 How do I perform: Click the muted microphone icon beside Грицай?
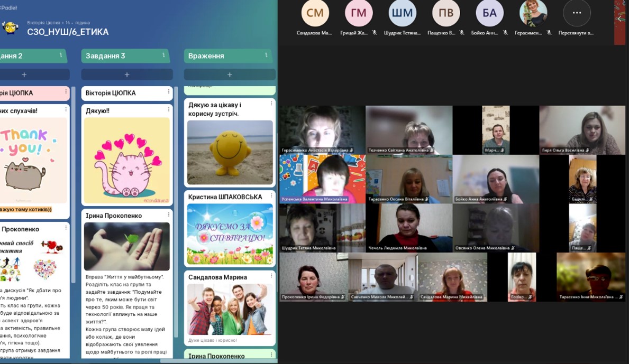pos(374,33)
